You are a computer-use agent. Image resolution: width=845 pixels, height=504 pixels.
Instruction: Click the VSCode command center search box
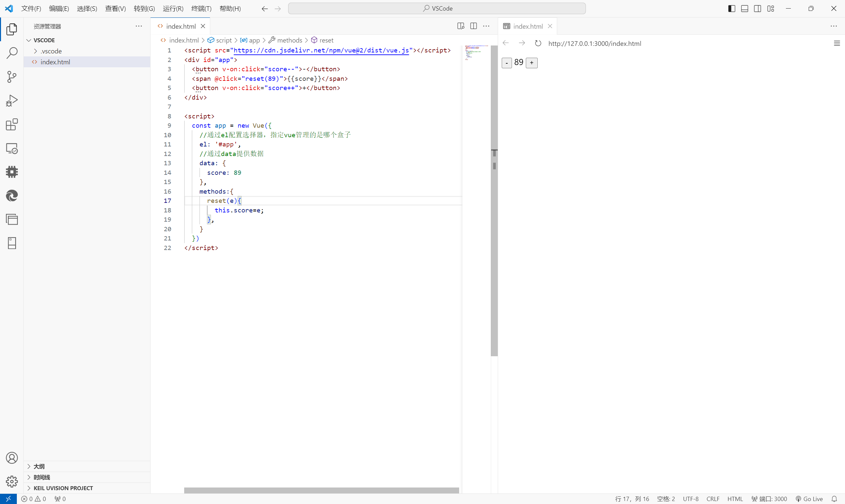437,9
